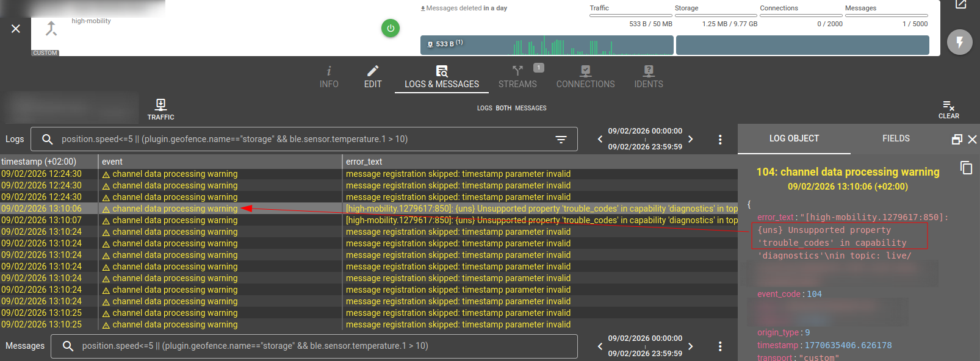This screenshot has width=980, height=361.
Task: Toggle the green power button
Action: [x=391, y=28]
